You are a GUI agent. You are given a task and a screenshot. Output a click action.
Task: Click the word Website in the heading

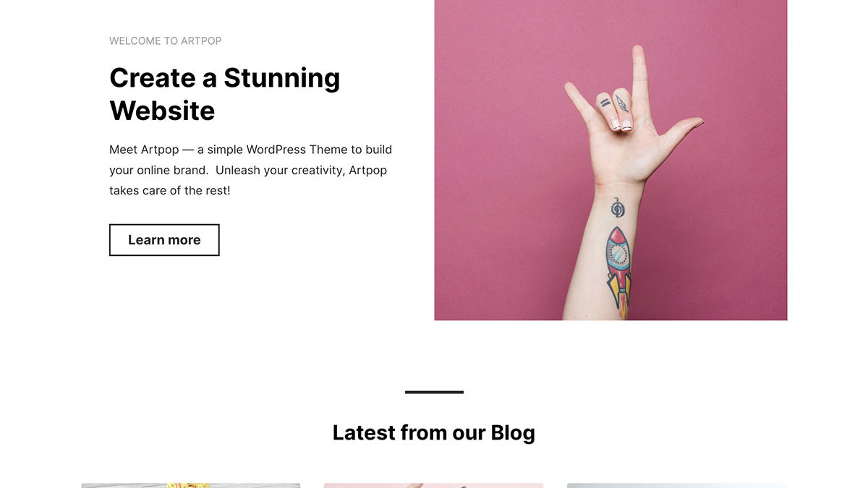(162, 111)
